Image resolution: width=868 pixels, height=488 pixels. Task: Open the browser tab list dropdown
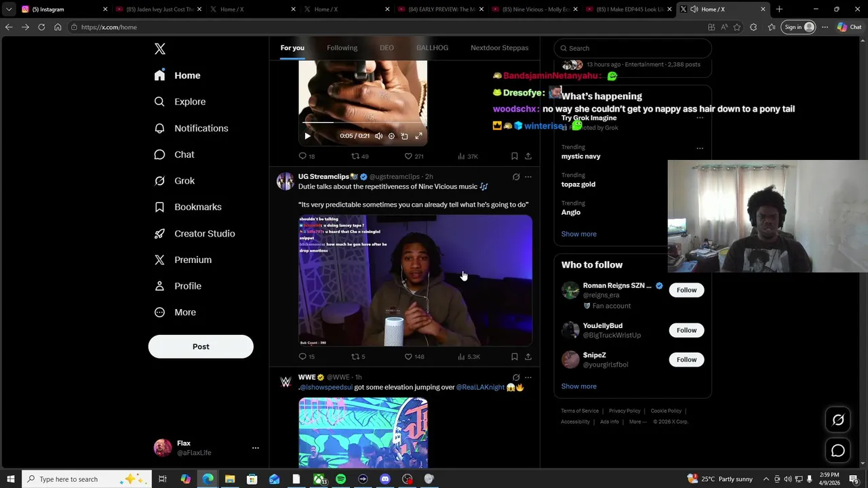pyautogui.click(x=9, y=9)
